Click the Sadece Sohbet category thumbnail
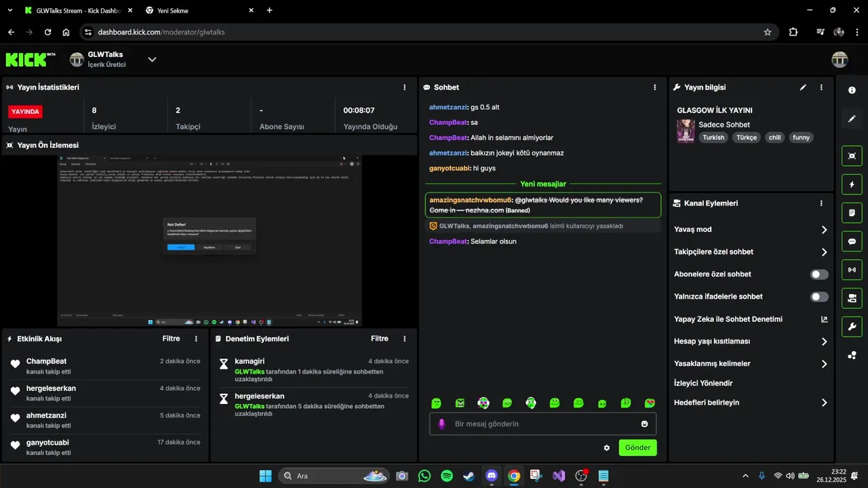868x488 pixels. (686, 131)
